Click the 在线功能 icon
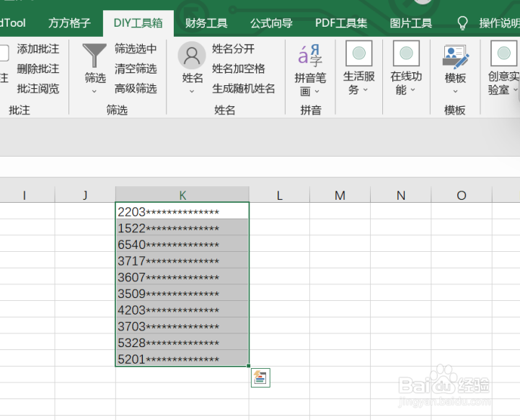This screenshot has width=520, height=420. click(406, 53)
